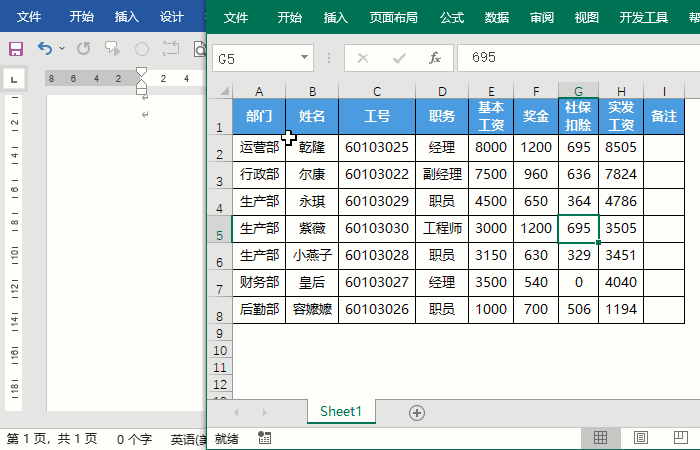Expand the Name Box dropdown arrow
This screenshot has width=700, height=450.
304,57
